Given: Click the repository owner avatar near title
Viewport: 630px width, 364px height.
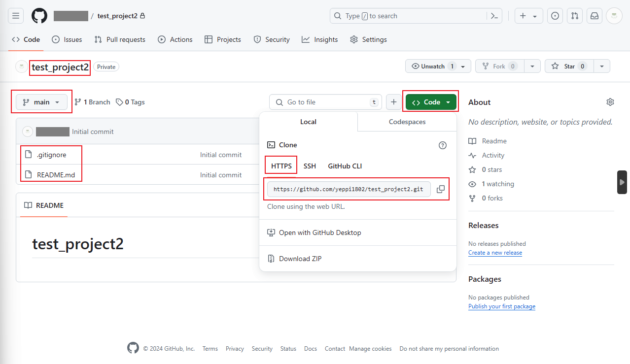Looking at the screenshot, I should coord(22,66).
